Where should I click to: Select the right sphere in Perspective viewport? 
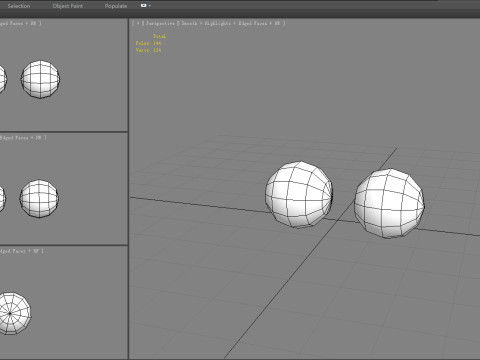tap(389, 203)
